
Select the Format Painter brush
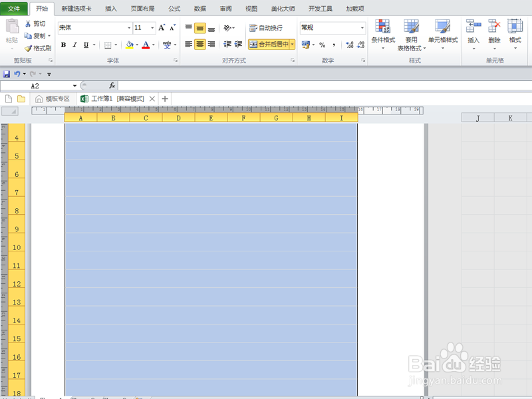tap(28, 48)
